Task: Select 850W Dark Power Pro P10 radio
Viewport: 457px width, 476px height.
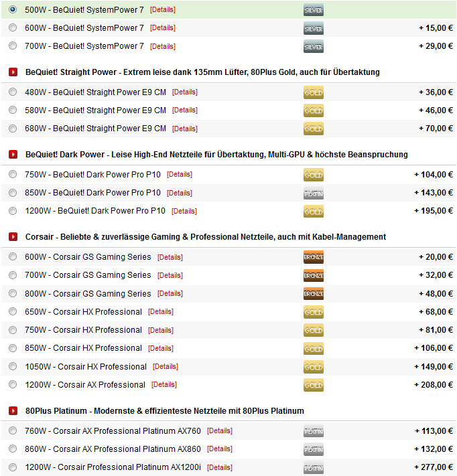Action: click(13, 192)
